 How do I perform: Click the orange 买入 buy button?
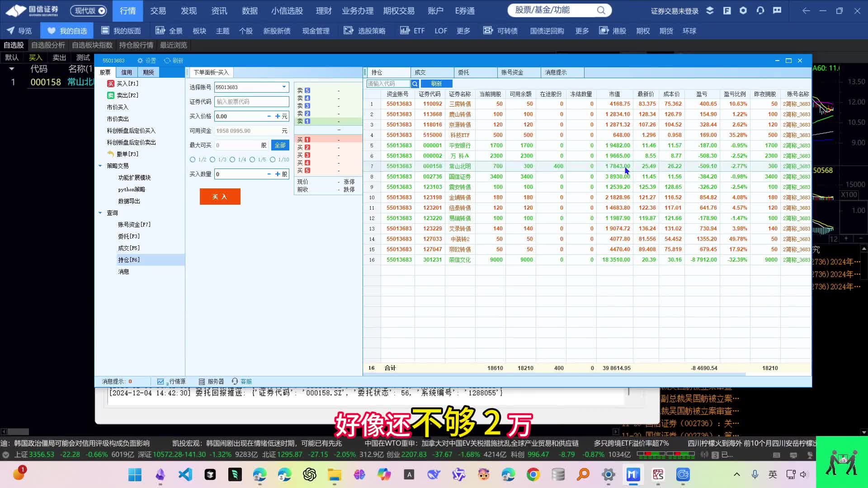[220, 197]
